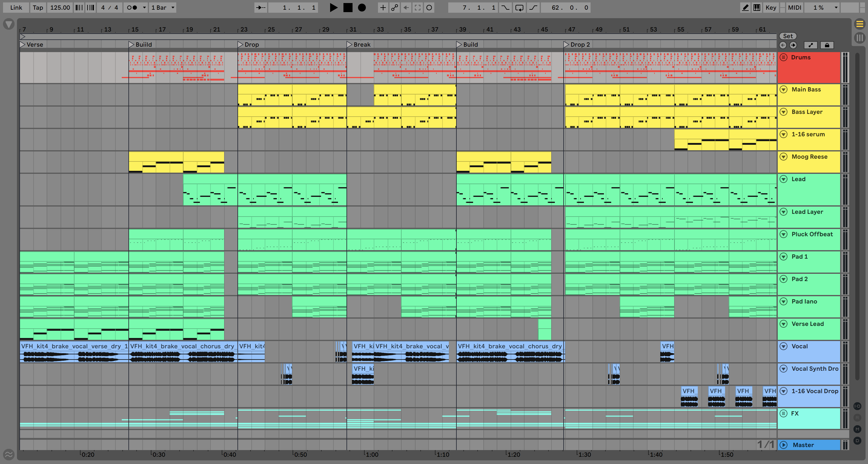Viewport: 868px width, 464px height.
Task: Click the Break locator marker
Action: coord(350,45)
